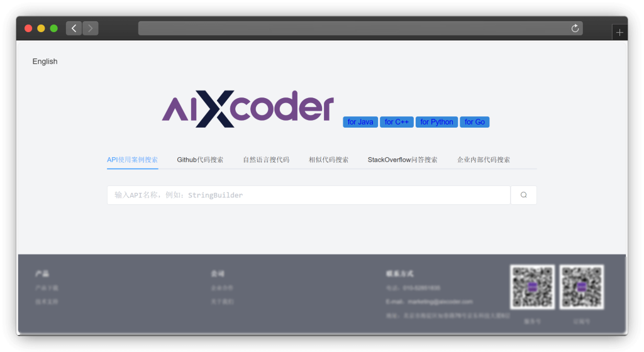Choose the "for C++" button
Screen dimensions: 644x352
(x=396, y=122)
